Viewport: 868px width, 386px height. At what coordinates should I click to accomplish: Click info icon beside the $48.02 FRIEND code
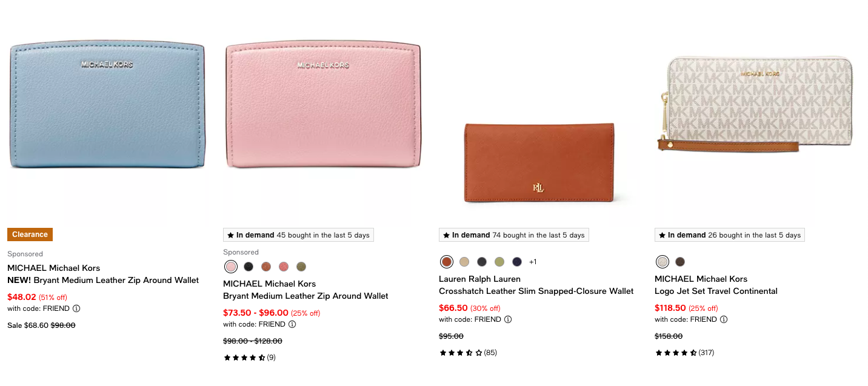pyautogui.click(x=76, y=308)
